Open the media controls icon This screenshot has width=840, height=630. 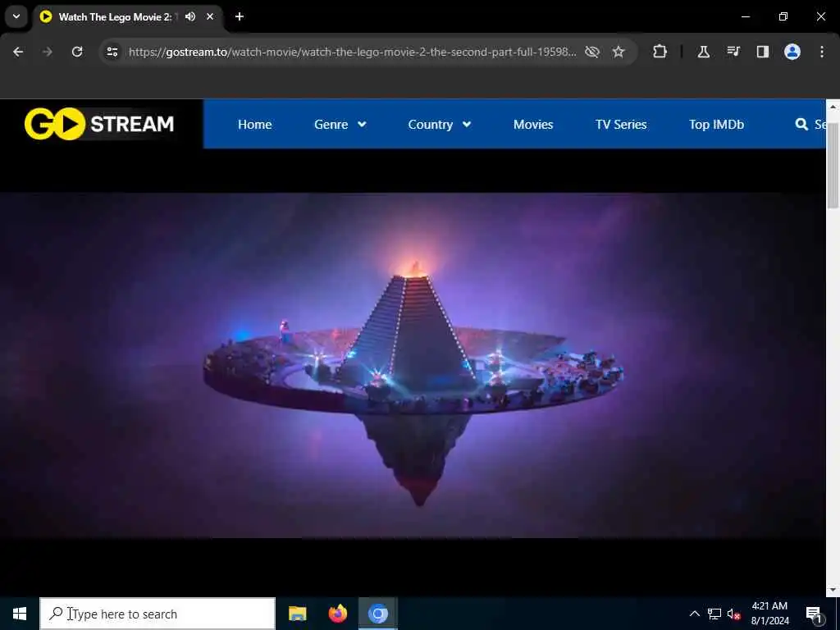(x=733, y=52)
